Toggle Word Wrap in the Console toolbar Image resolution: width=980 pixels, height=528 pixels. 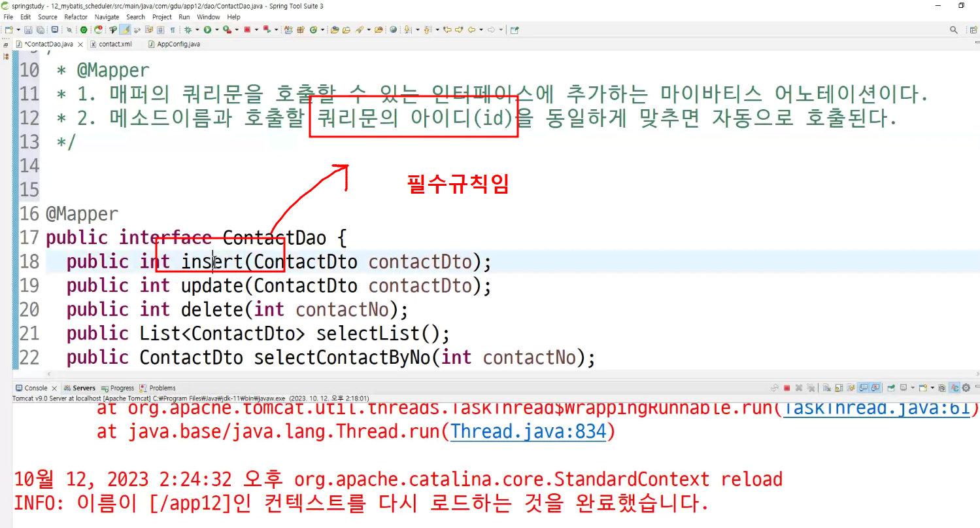[x=851, y=388]
